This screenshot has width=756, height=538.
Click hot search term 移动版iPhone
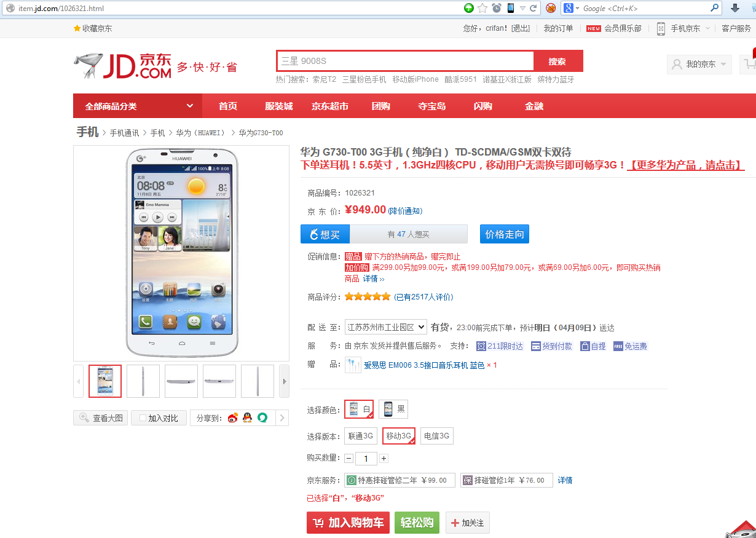pos(415,79)
